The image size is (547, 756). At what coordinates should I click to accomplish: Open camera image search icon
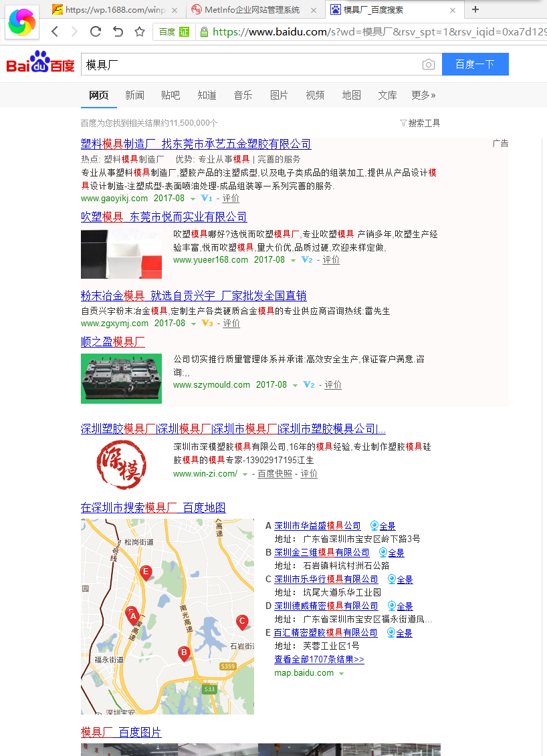428,64
